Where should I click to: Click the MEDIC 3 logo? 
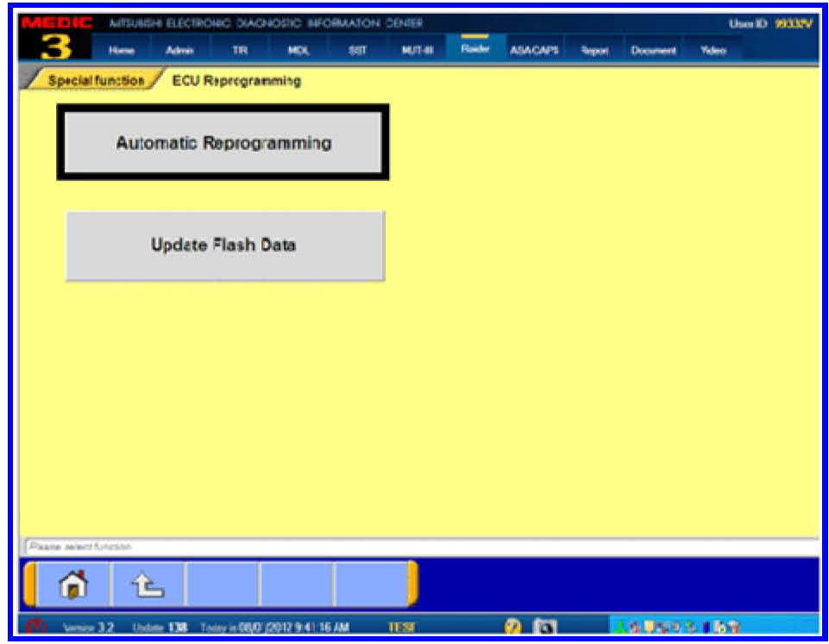click(53, 38)
